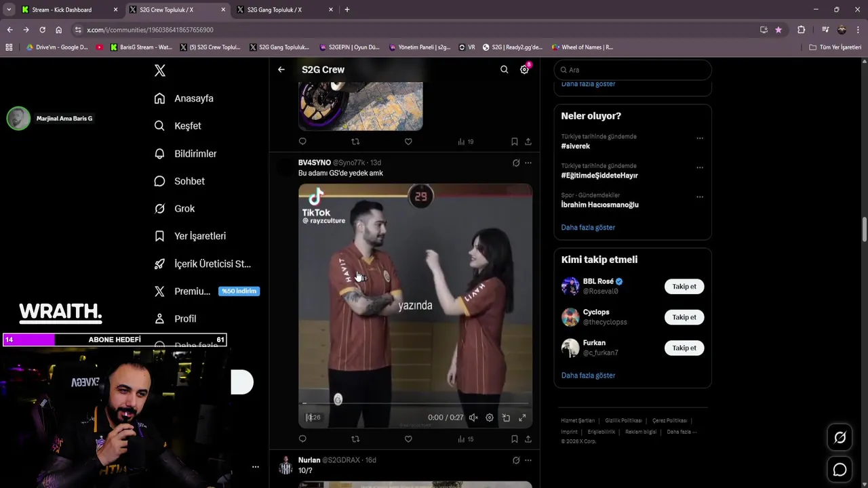Open #siverek trending topic
The width and height of the screenshot is (868, 488).
(576, 146)
